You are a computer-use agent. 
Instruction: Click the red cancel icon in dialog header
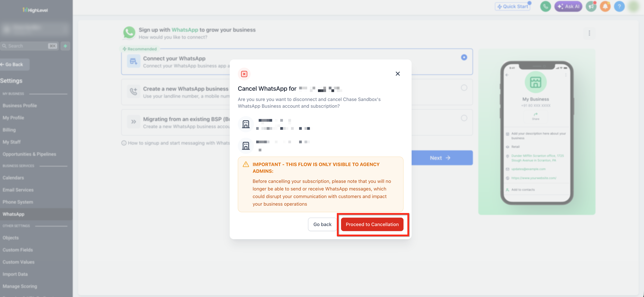pos(244,74)
